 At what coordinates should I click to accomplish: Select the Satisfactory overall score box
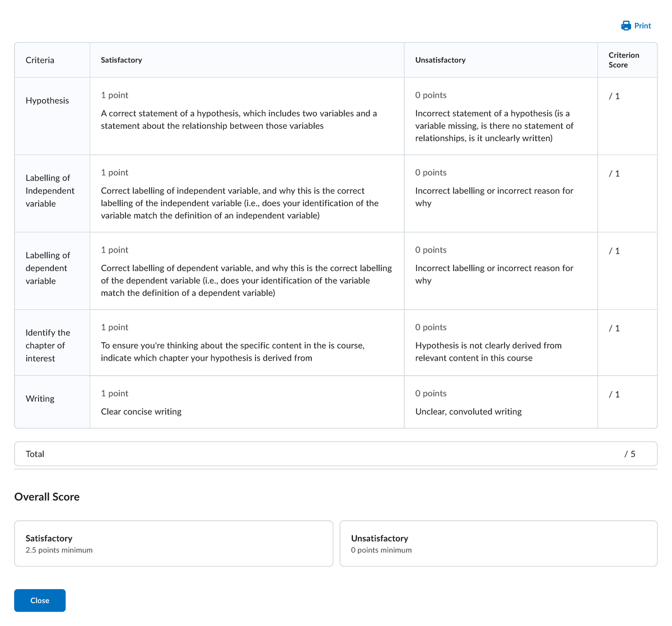click(x=174, y=544)
